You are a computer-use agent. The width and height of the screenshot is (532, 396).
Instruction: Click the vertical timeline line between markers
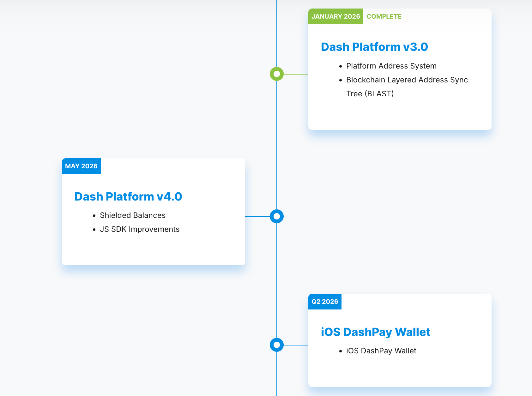coord(277,145)
